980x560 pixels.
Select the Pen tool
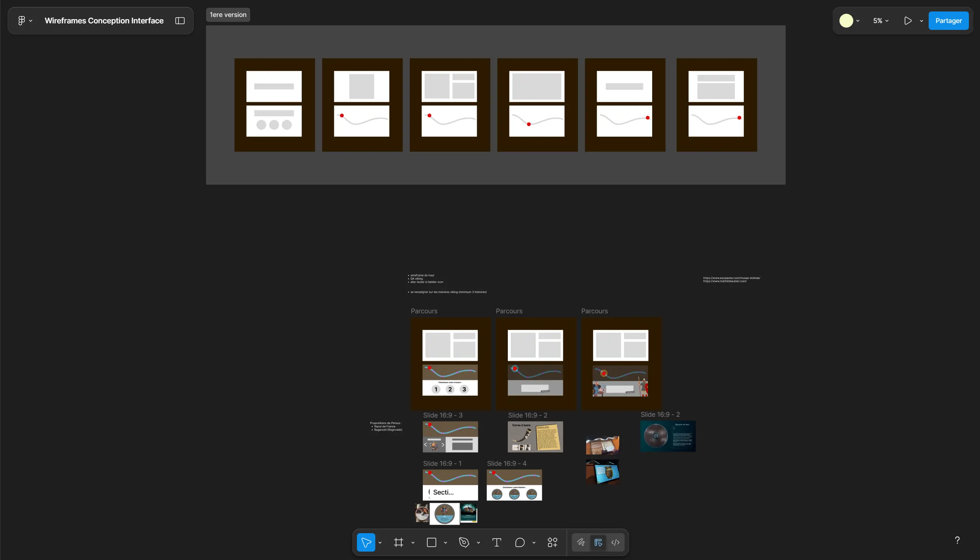pyautogui.click(x=464, y=542)
